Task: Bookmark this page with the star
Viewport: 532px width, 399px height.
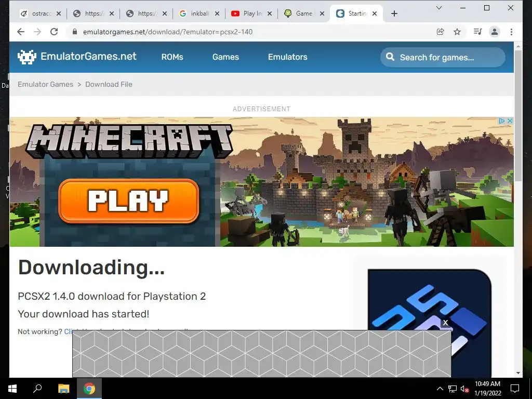Action: click(x=457, y=32)
